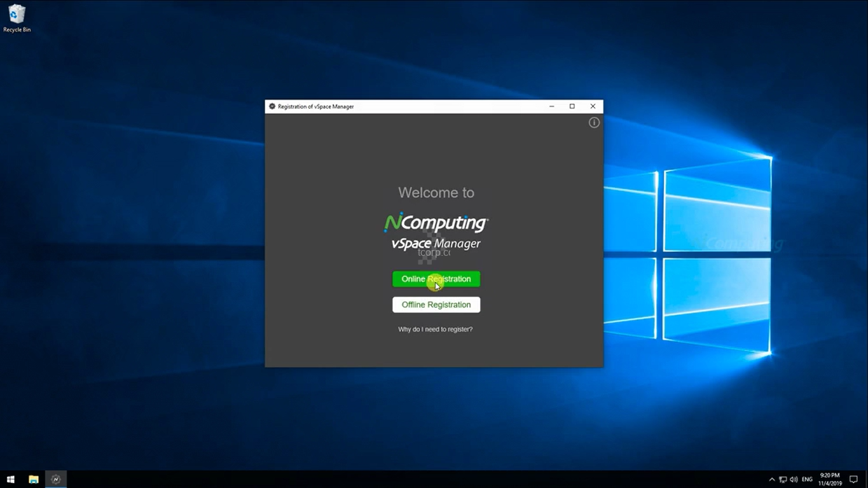Open the Action Center notifications icon
The width and height of the screenshot is (868, 488).
[853, 479]
